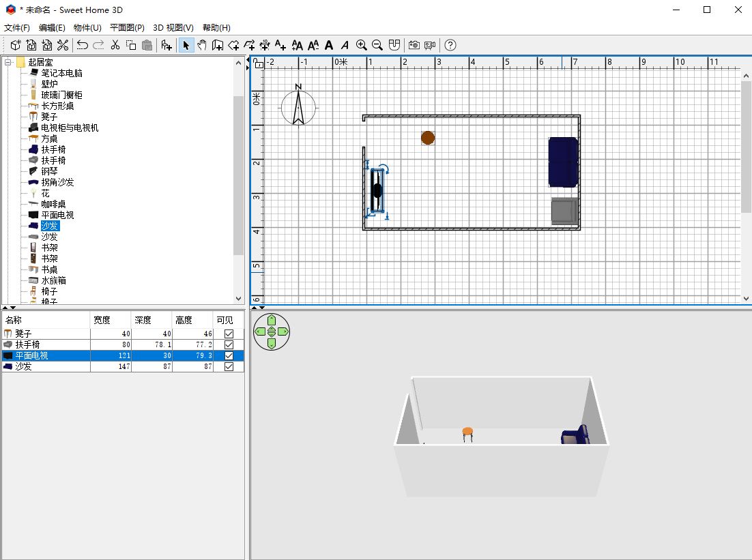This screenshot has width=752, height=560.
Task: Select the Create rooms tool
Action: pyautogui.click(x=233, y=45)
